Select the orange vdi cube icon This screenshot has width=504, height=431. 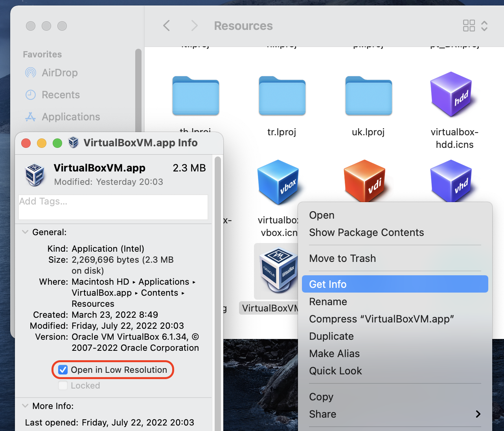pyautogui.click(x=365, y=181)
